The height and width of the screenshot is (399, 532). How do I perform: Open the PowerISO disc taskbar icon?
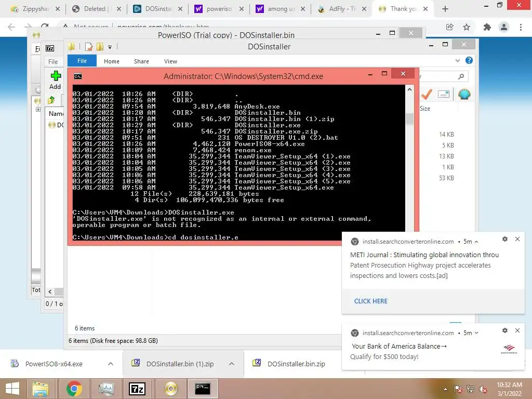pos(171,389)
